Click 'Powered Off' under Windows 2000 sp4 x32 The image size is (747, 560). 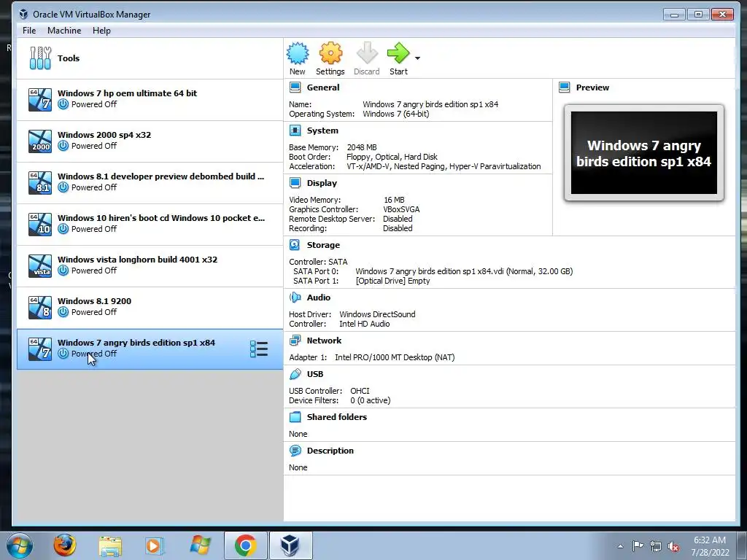94,146
